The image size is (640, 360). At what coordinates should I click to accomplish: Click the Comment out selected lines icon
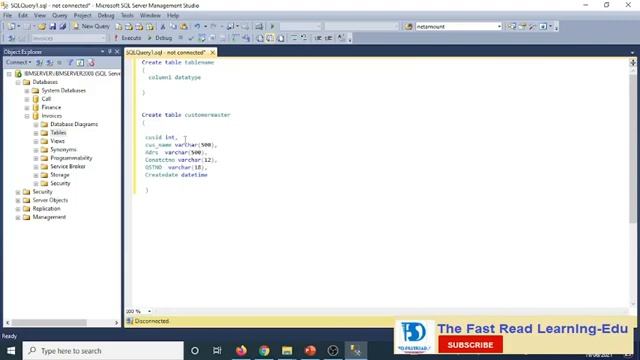(294, 38)
